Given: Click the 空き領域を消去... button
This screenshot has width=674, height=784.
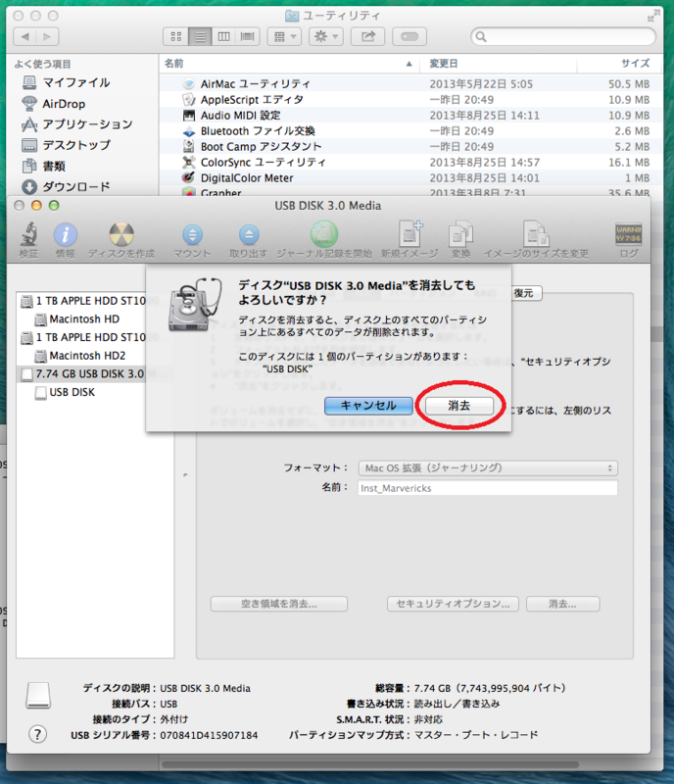Looking at the screenshot, I should (279, 604).
